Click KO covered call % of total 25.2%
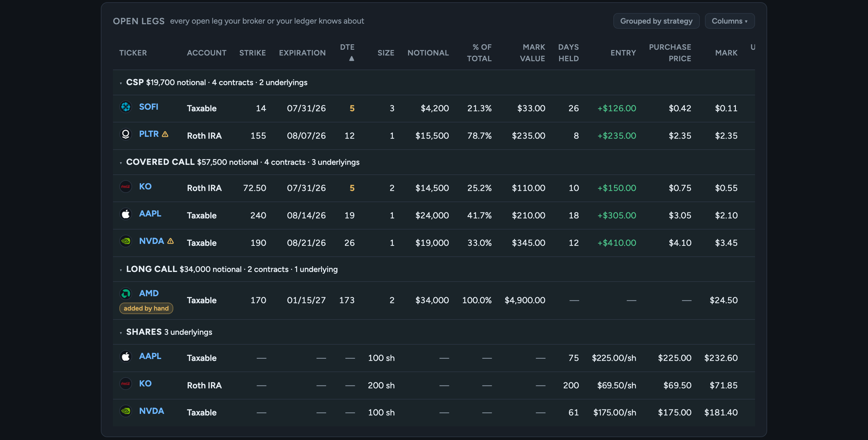 coord(479,188)
